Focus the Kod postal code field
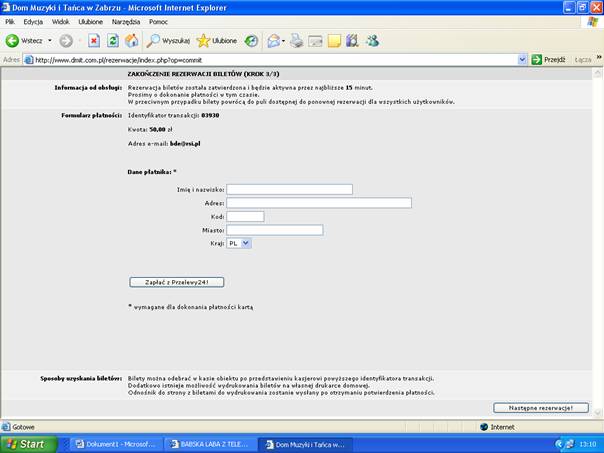Image resolution: width=604 pixels, height=453 pixels. (245, 216)
